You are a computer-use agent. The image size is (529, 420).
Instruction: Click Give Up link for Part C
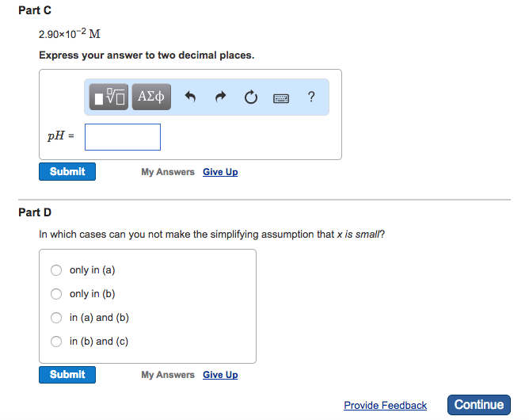(220, 172)
